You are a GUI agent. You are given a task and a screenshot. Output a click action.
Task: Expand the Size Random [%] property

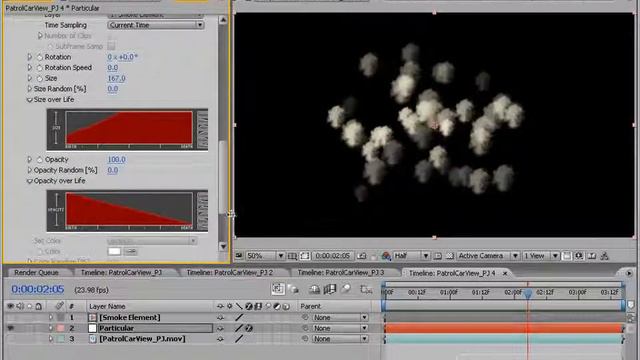(29, 89)
